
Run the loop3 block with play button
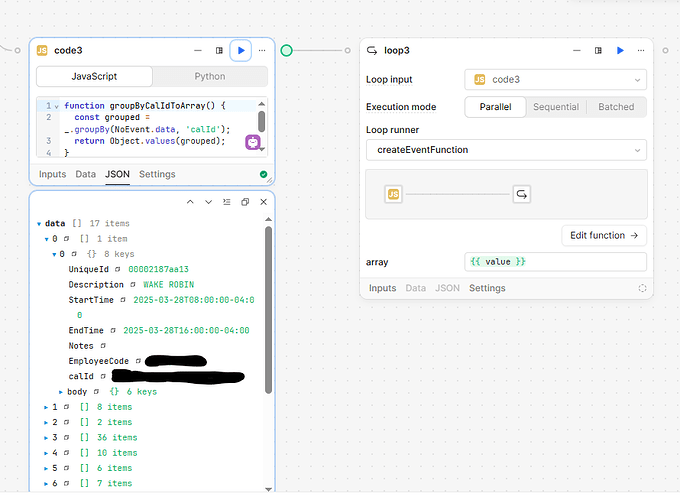click(620, 51)
